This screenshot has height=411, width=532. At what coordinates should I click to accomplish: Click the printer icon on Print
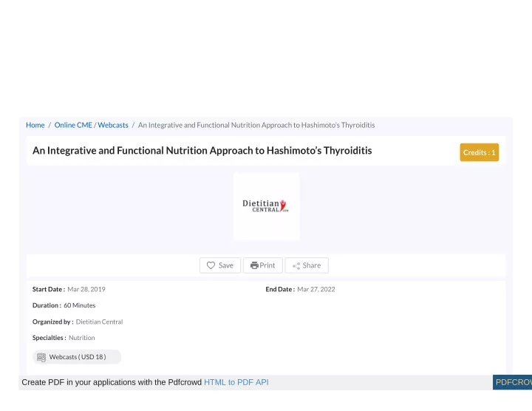point(254,265)
